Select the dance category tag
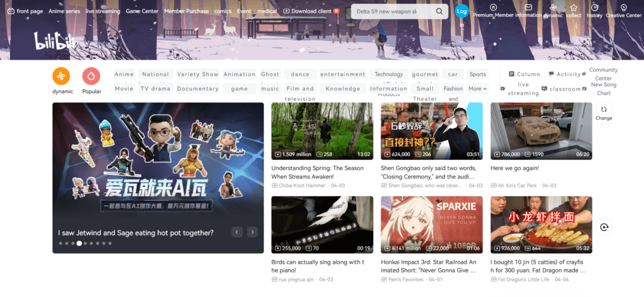 click(300, 74)
